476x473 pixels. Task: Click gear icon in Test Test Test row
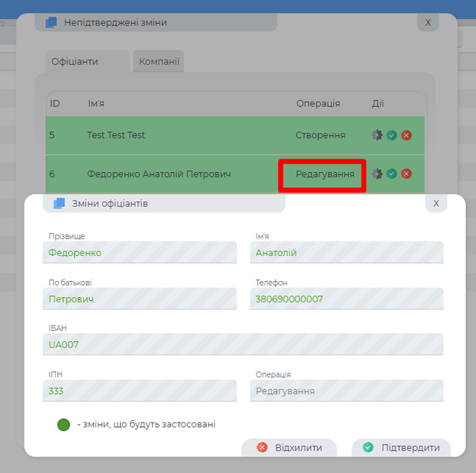(x=377, y=135)
